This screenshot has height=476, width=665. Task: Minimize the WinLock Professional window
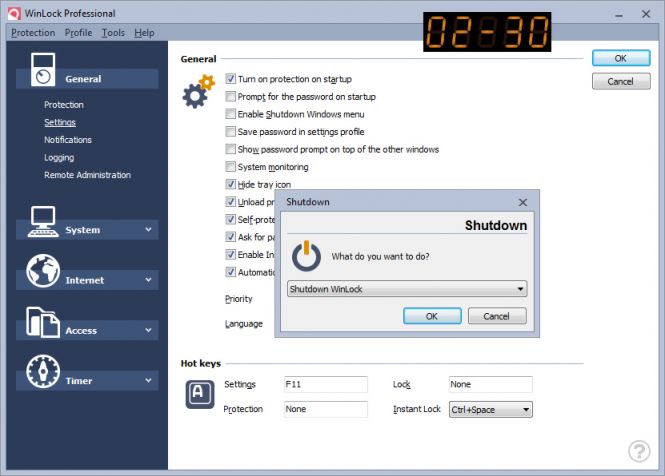[619, 14]
